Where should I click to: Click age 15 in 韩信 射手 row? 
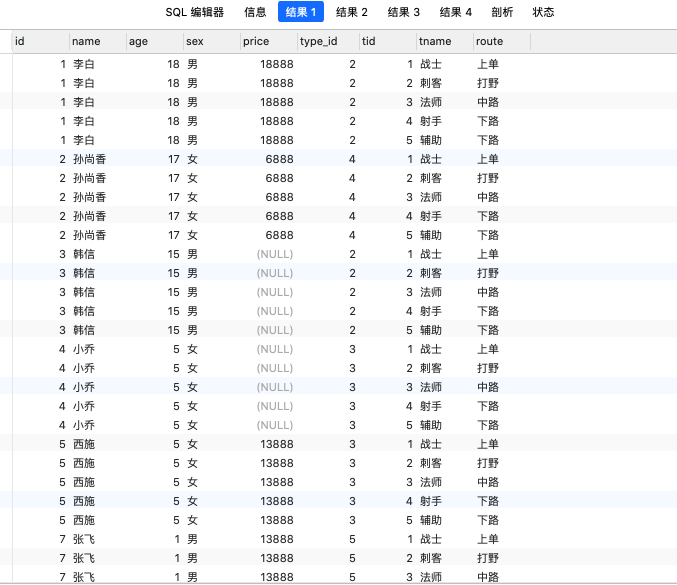click(174, 311)
